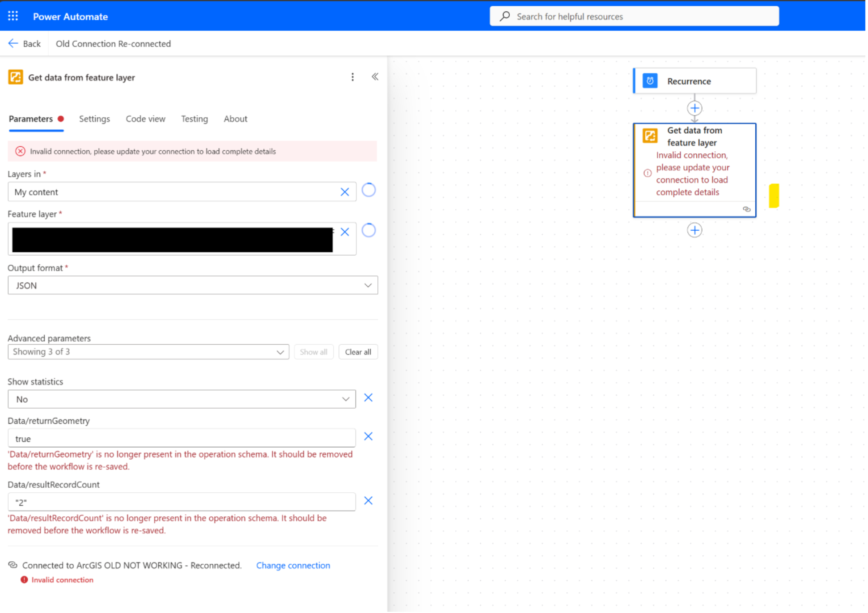Click the ArcGIS icon in panel header
Screen dimensions: 868x613
16,77
